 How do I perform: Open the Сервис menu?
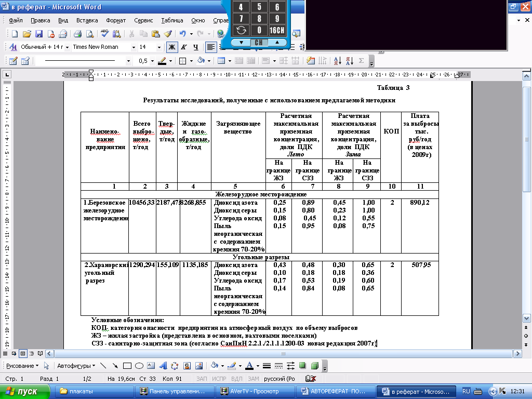(143, 20)
